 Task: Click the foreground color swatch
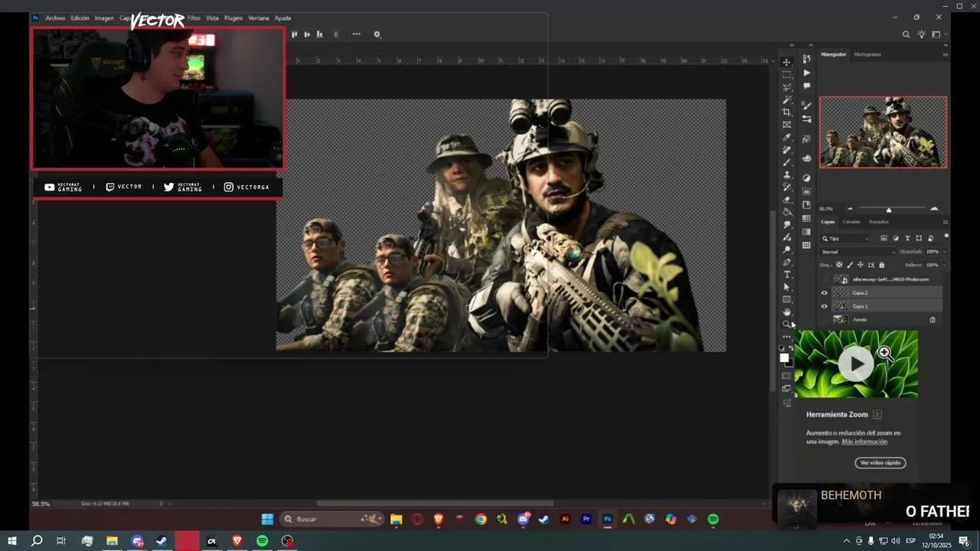tap(784, 357)
